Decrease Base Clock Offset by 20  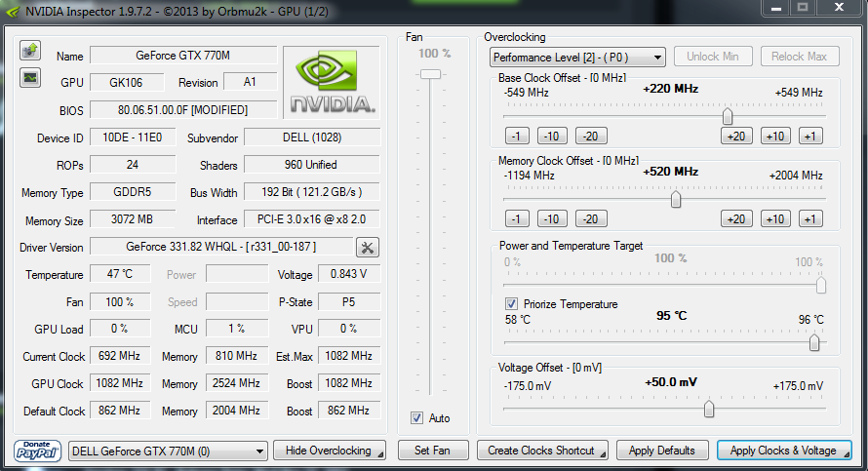pos(591,137)
